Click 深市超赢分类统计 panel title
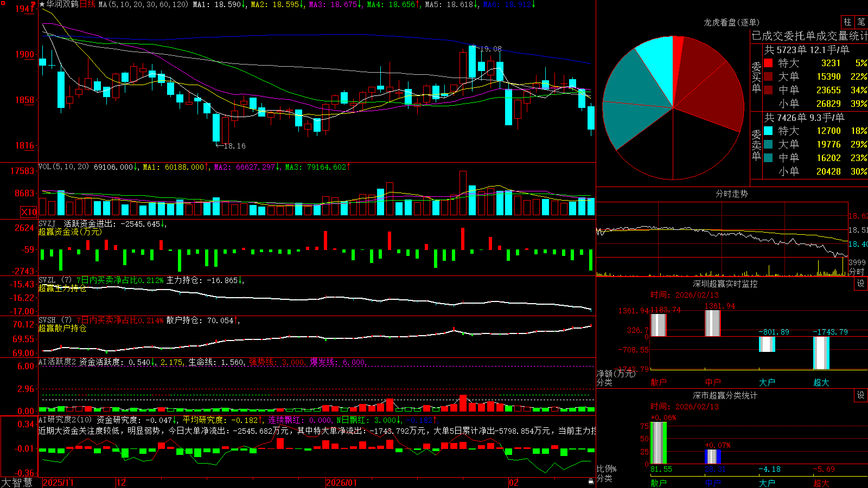Viewport: 868px width, 488px height. [x=725, y=395]
